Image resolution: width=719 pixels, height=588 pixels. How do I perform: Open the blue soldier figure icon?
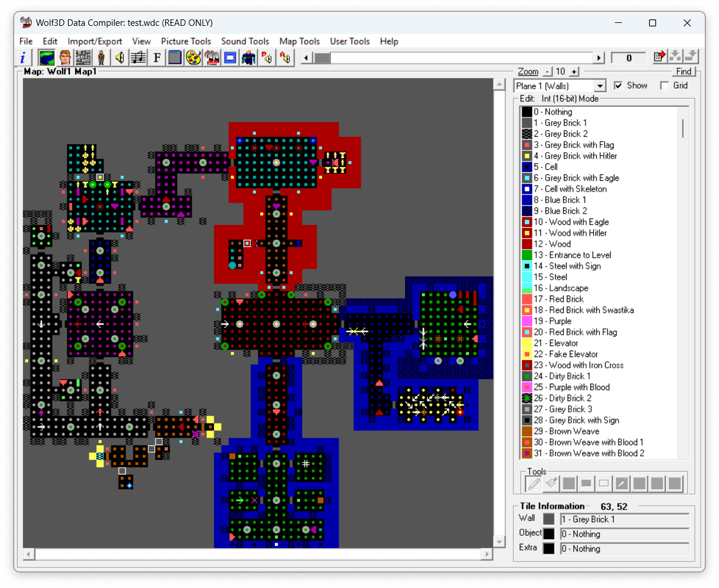tap(249, 57)
